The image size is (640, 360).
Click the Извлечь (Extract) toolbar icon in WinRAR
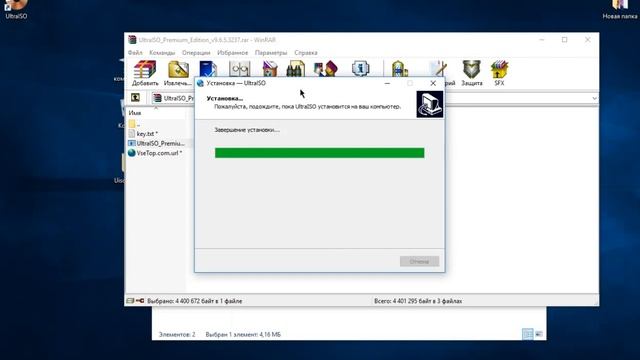click(178, 69)
